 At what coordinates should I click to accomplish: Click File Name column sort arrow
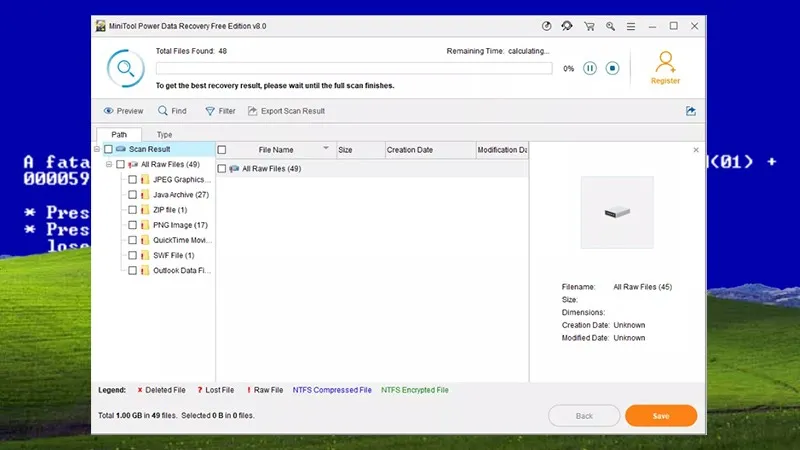point(326,148)
